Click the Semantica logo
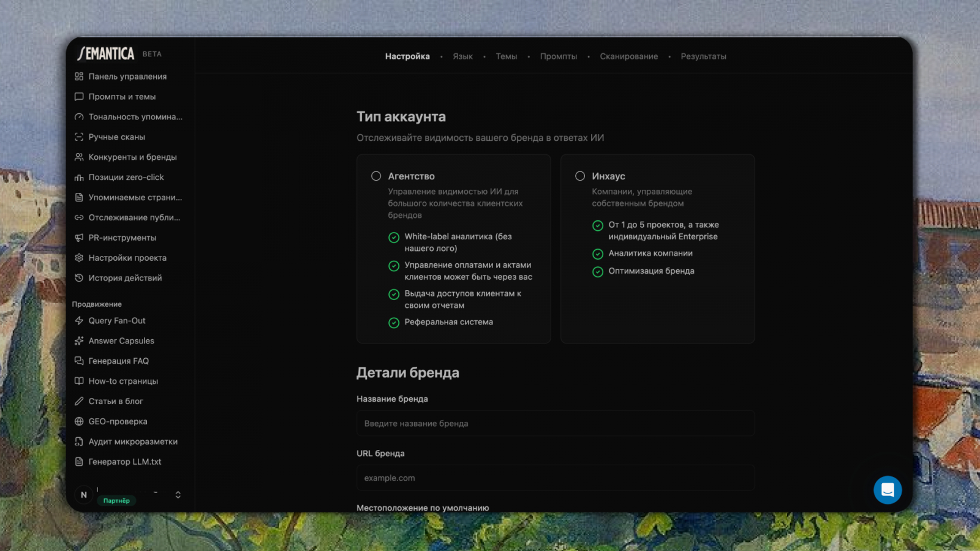The width and height of the screenshot is (980, 551). (106, 54)
